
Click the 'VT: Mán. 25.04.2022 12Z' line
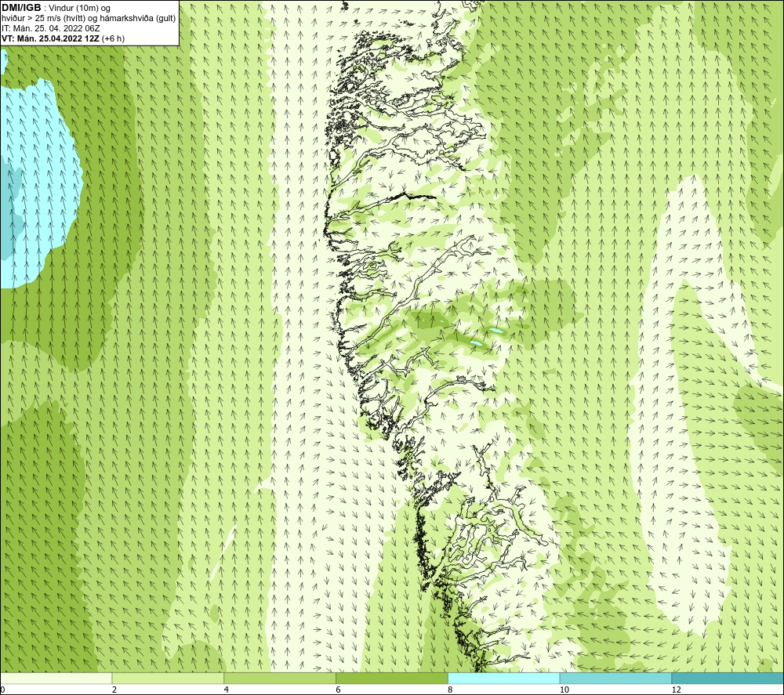coord(63,38)
